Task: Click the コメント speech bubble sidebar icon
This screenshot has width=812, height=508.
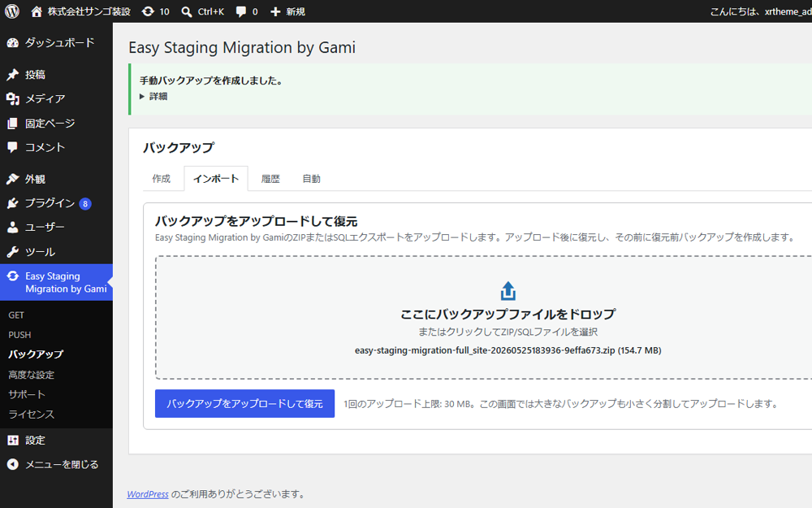Action: (x=12, y=148)
